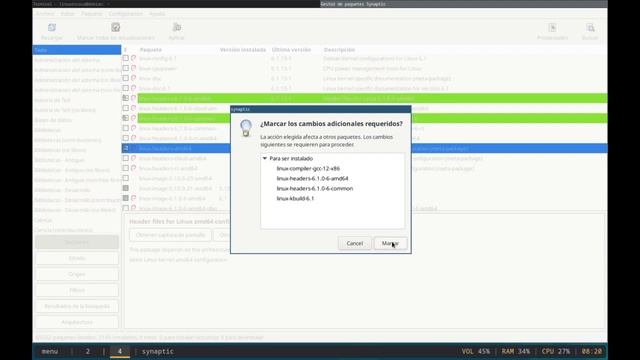Image resolution: width=640 pixels, height=360 pixels.
Task: Click the 08:20 clock in panel
Action: (591, 351)
